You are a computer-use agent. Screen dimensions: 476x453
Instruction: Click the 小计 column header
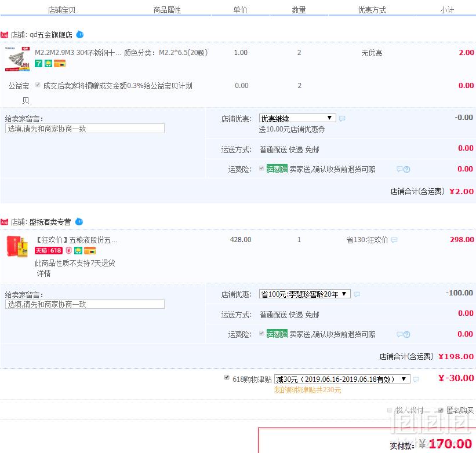[x=447, y=10]
